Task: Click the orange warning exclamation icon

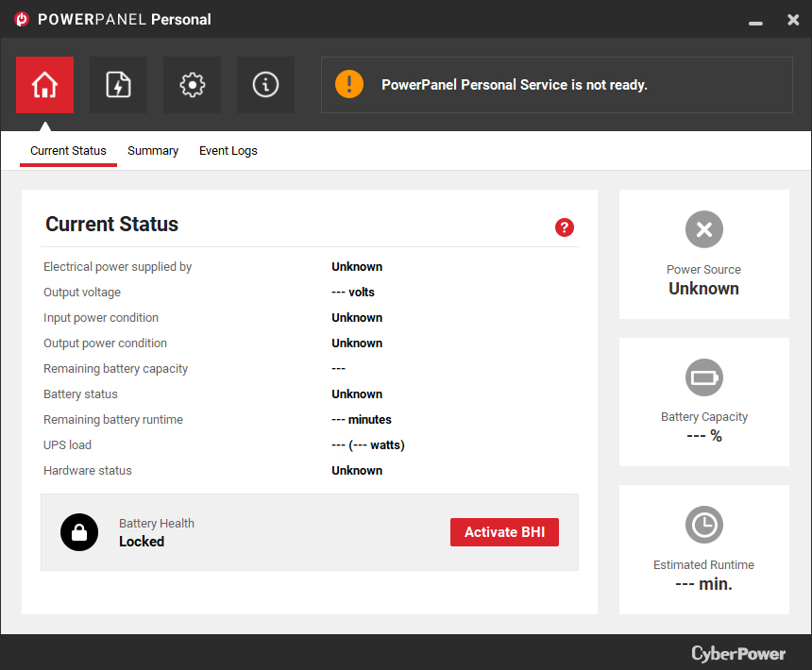Action: coord(349,84)
